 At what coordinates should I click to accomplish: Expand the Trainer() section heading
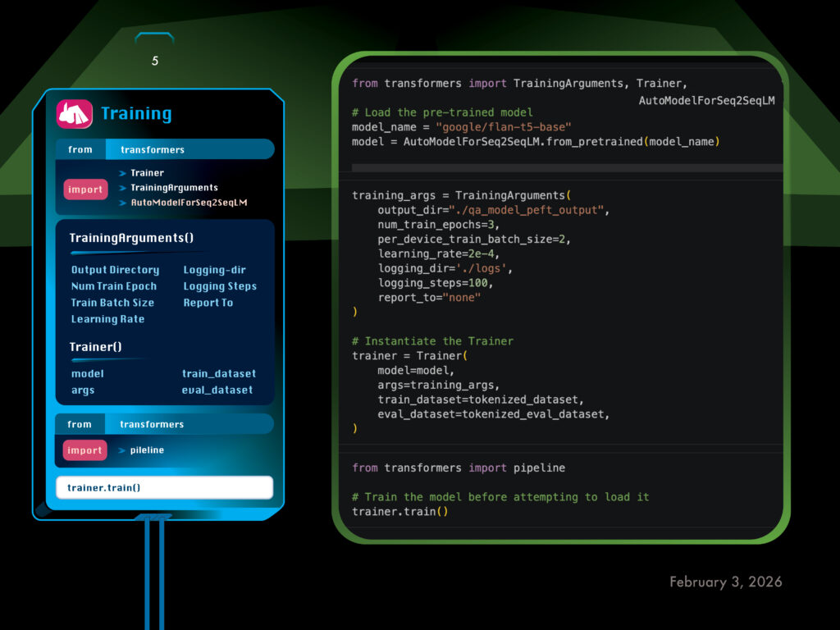click(x=95, y=347)
